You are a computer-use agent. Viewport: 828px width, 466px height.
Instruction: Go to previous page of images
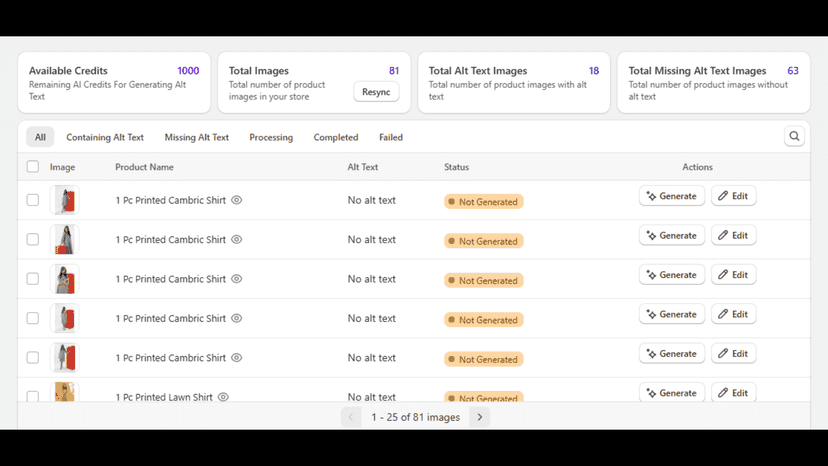(x=351, y=417)
